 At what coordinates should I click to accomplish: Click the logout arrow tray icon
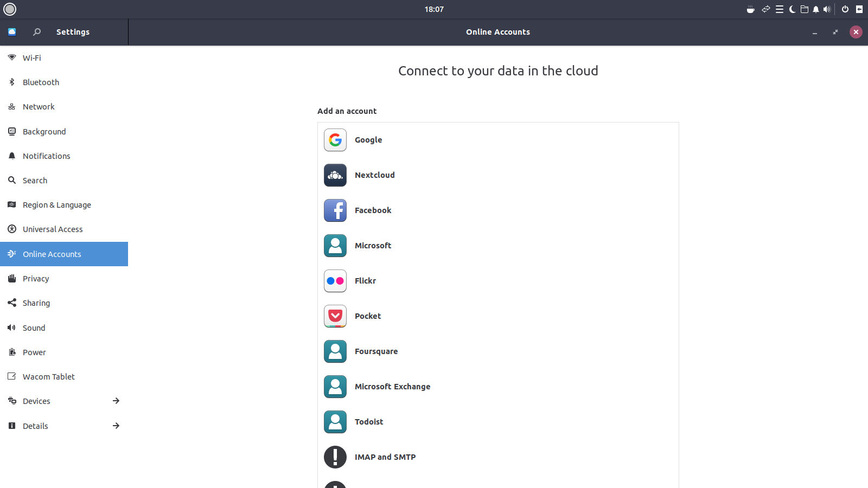click(x=859, y=9)
